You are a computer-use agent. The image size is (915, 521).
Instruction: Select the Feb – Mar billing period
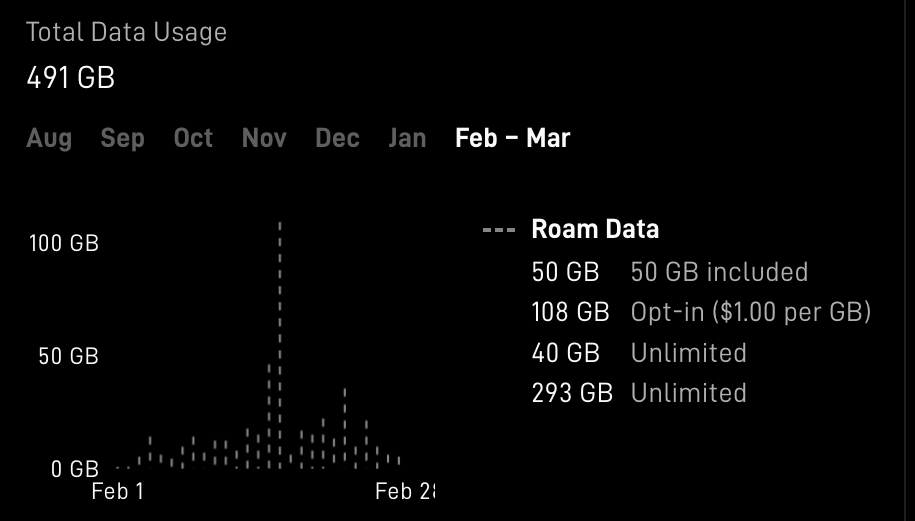pyautogui.click(x=512, y=138)
